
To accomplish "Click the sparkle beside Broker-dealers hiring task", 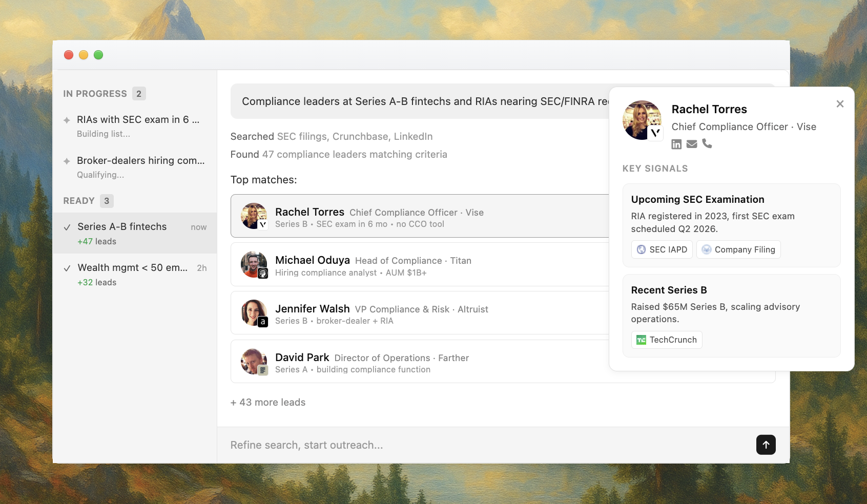I will 67,161.
